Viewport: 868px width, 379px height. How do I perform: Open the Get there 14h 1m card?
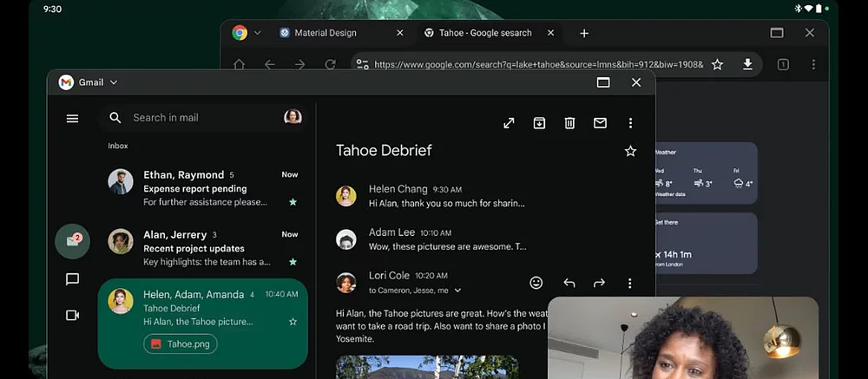pyautogui.click(x=707, y=244)
